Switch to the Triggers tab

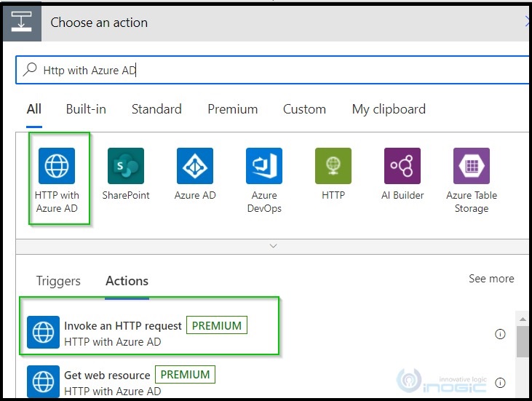point(58,281)
